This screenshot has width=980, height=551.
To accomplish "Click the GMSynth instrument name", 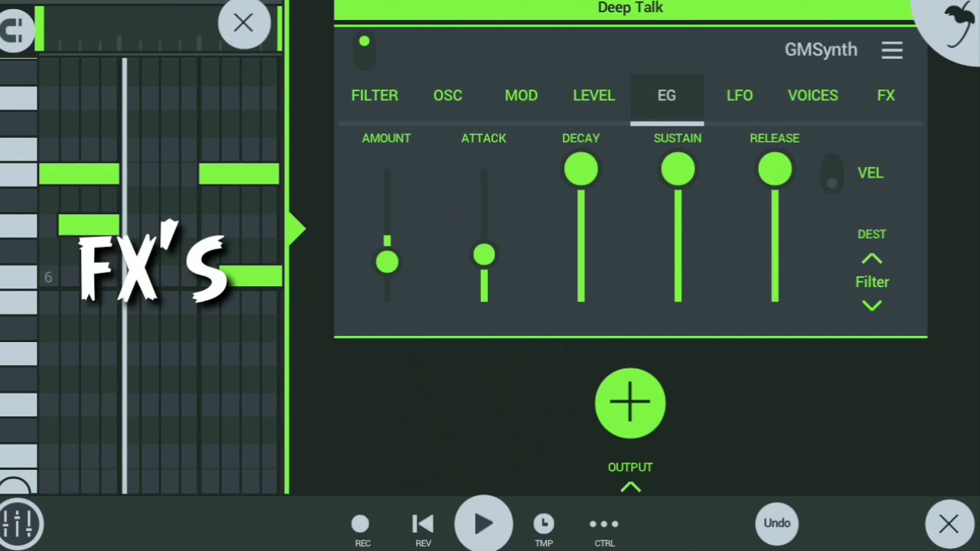I will click(x=821, y=51).
